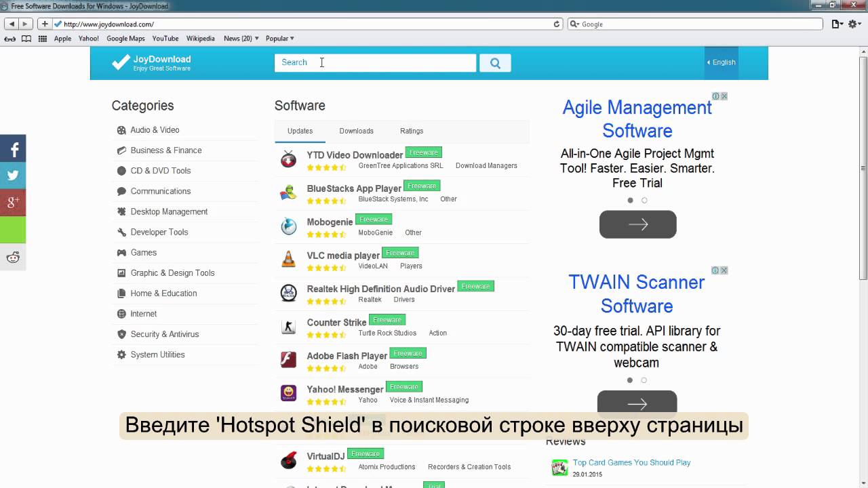Open Home & Education category
868x488 pixels.
[x=163, y=293]
